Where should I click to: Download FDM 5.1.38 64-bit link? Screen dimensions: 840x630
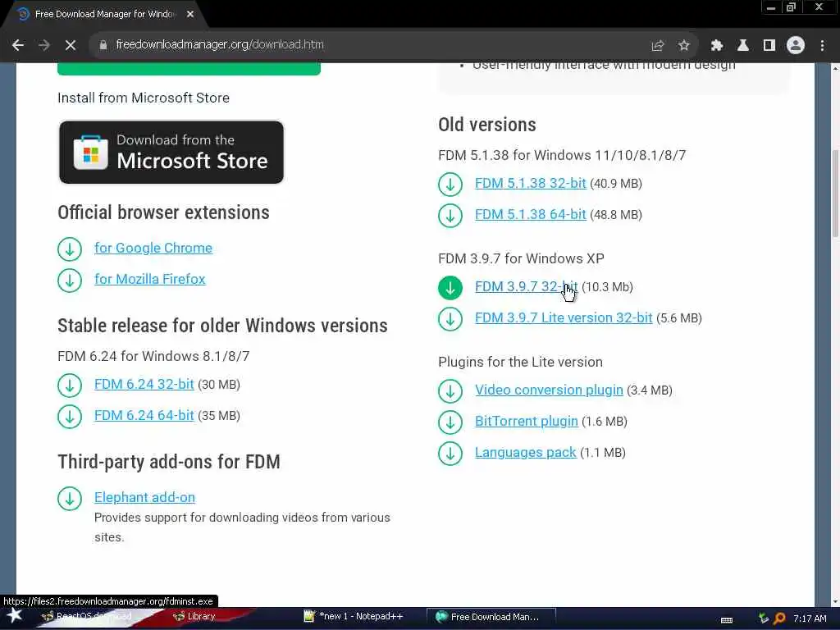(531, 214)
